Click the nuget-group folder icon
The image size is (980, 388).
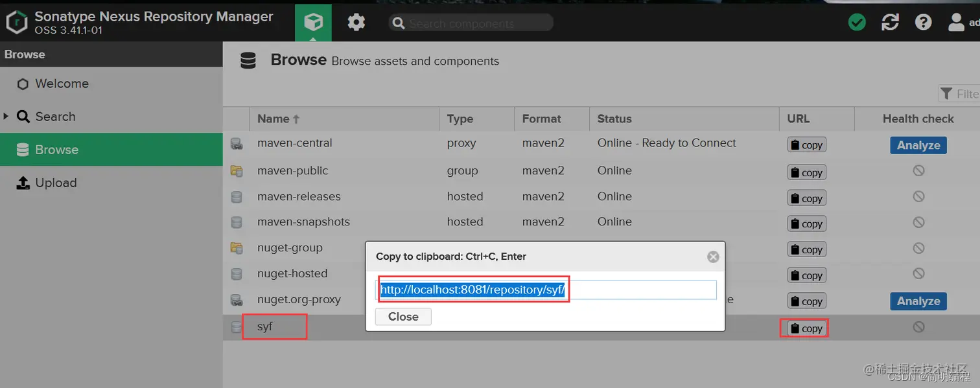(237, 248)
